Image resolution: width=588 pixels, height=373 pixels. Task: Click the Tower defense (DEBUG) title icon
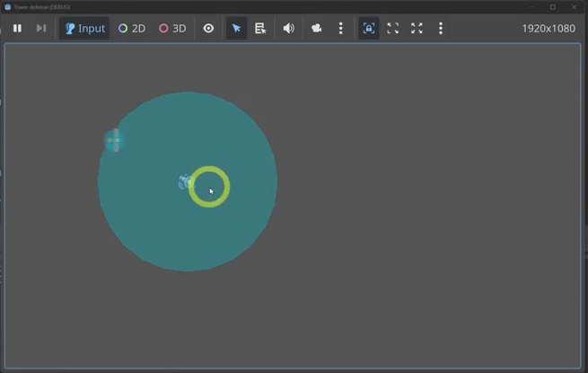pos(7,7)
